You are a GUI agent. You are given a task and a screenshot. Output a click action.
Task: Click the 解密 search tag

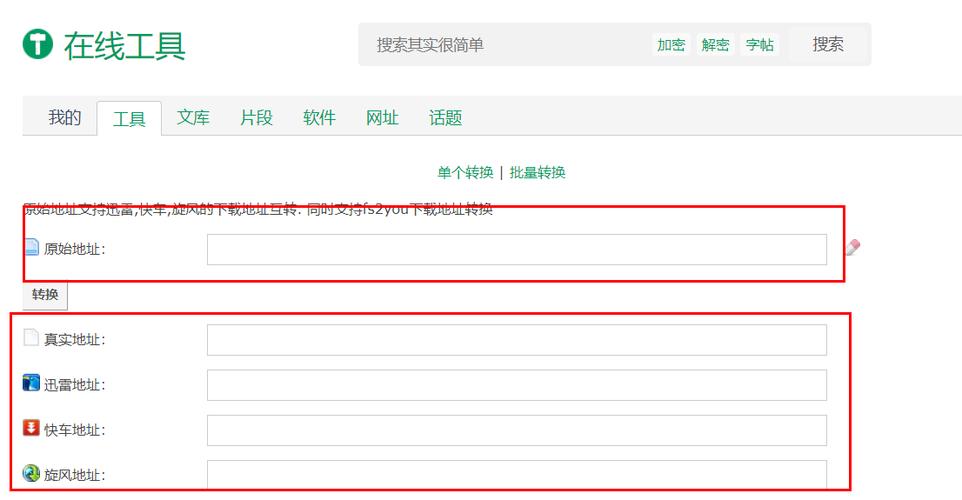[715, 45]
